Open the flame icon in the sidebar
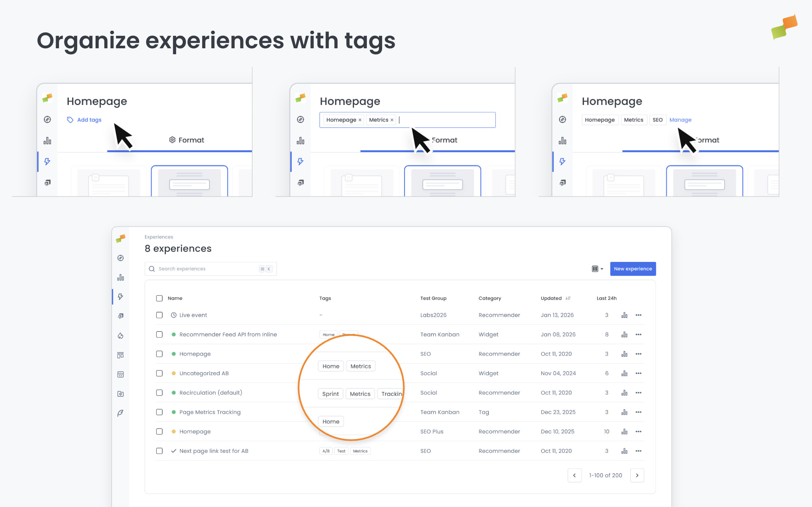 121,335
